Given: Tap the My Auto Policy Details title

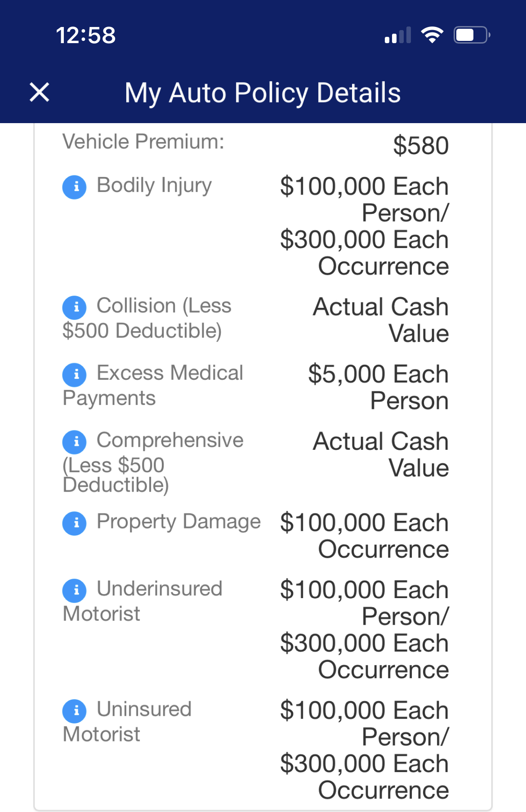Looking at the screenshot, I should [x=263, y=93].
